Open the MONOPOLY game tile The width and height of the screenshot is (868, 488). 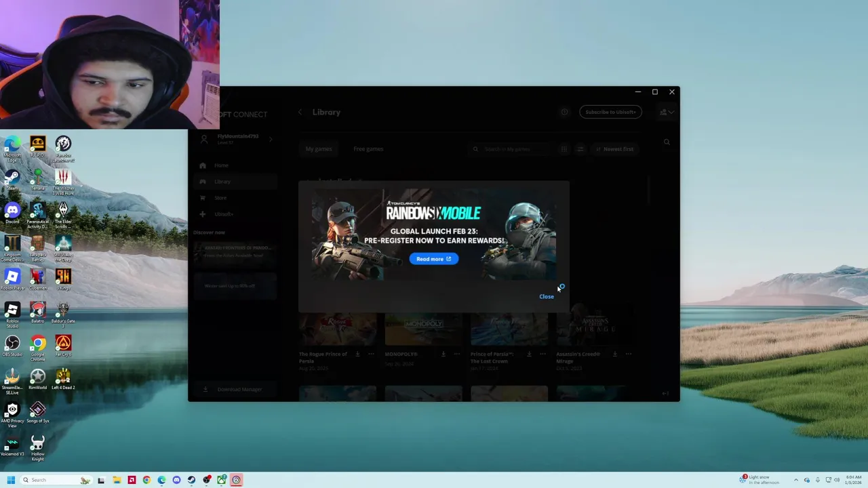pos(423,330)
